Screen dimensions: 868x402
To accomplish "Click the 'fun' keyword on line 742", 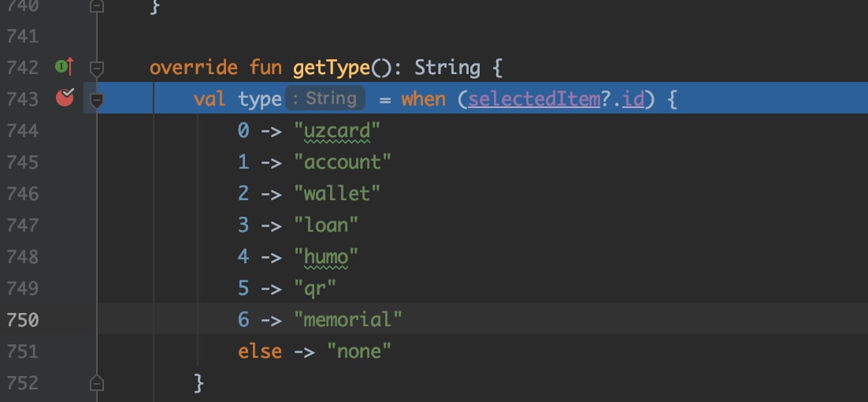I will (265, 68).
